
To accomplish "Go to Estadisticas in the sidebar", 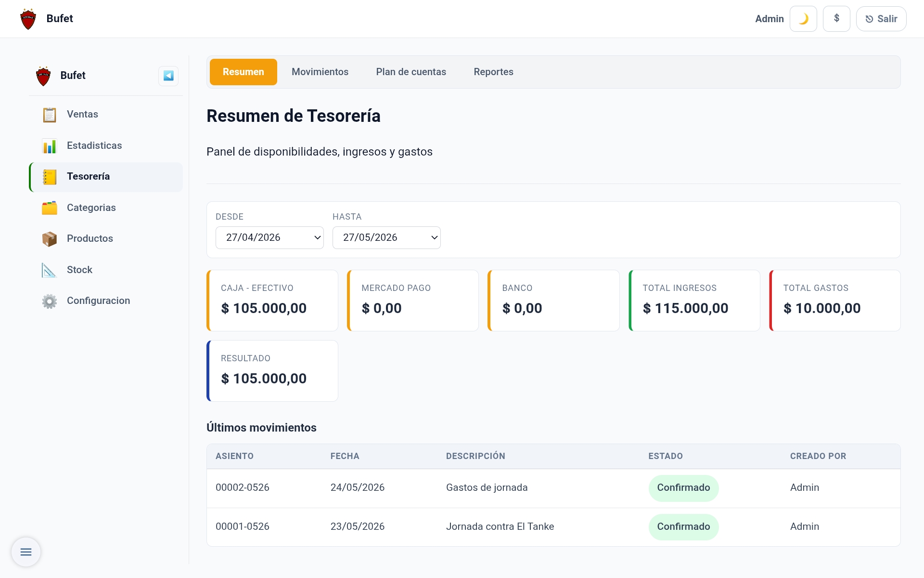I will [106, 146].
